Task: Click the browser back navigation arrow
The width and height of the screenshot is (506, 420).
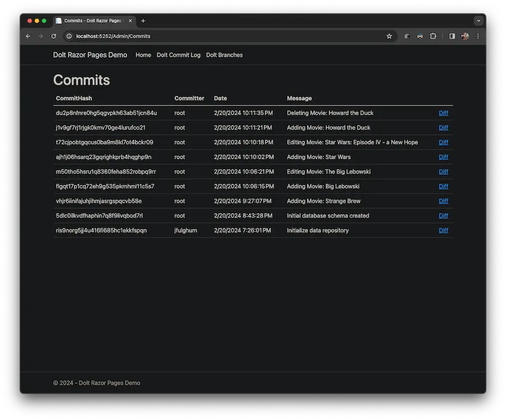Action: [27, 36]
